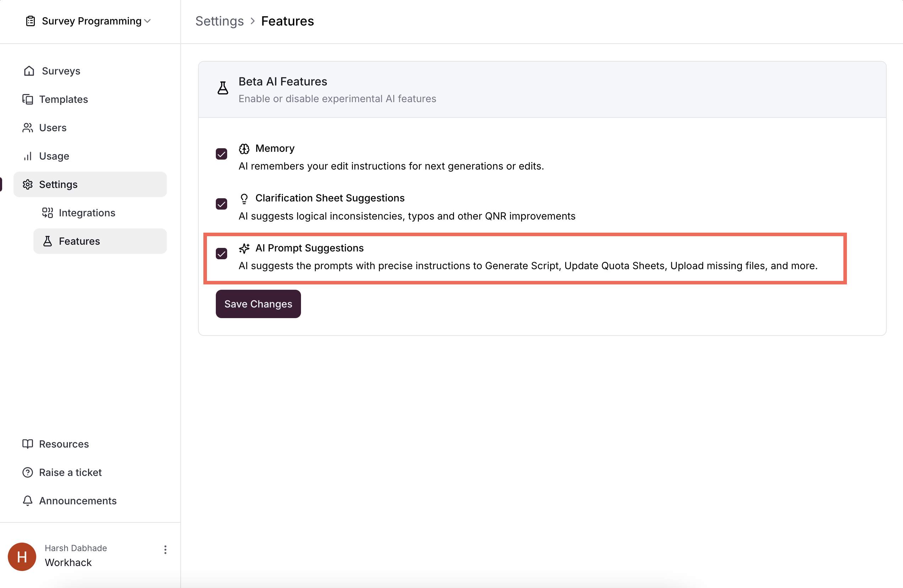903x588 pixels.
Task: Open user options three-dot menu
Action: pyautogui.click(x=165, y=550)
